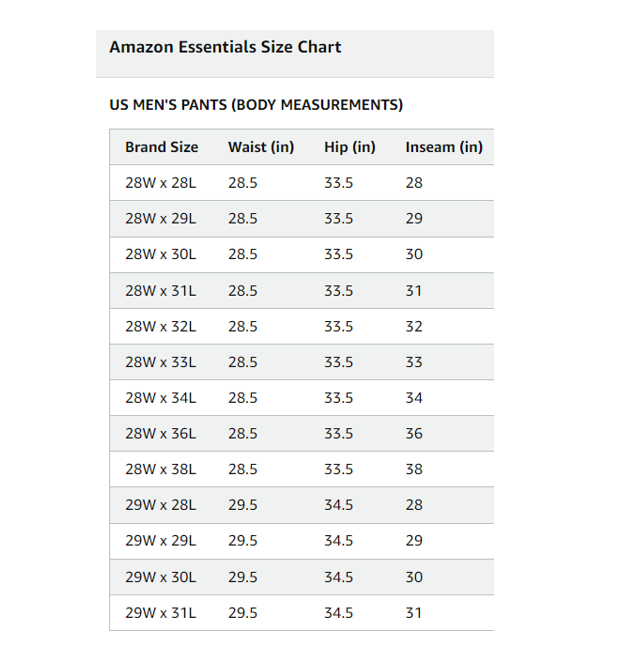
Task: Choose the 28W x 31L row
Action: (302, 290)
